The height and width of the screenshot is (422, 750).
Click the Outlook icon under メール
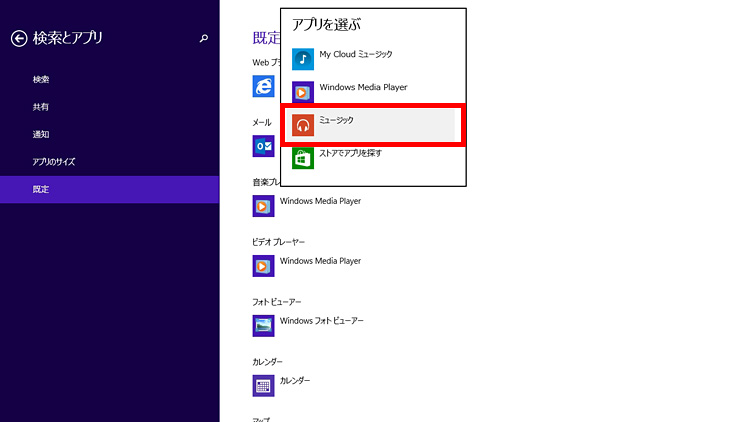(263, 146)
